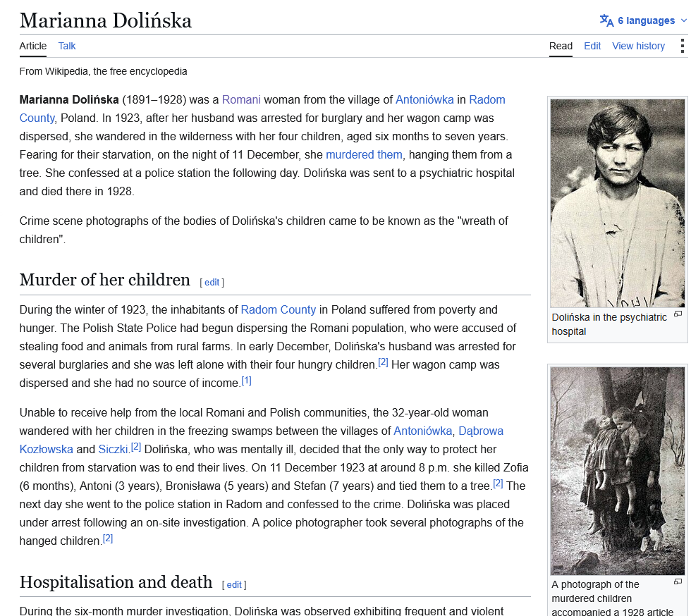The height and width of the screenshot is (616, 691).
Task: Open the three-dot more options menu
Action: point(682,46)
